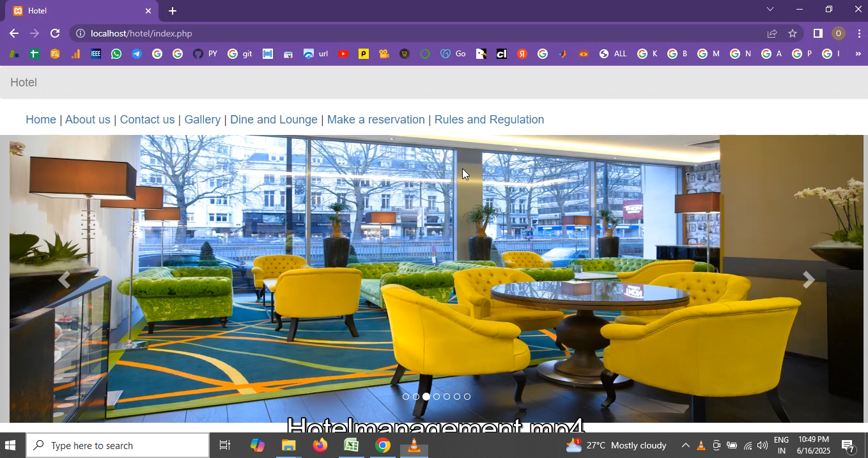Show hidden system tray icons
This screenshot has height=458, width=868.
(685, 445)
